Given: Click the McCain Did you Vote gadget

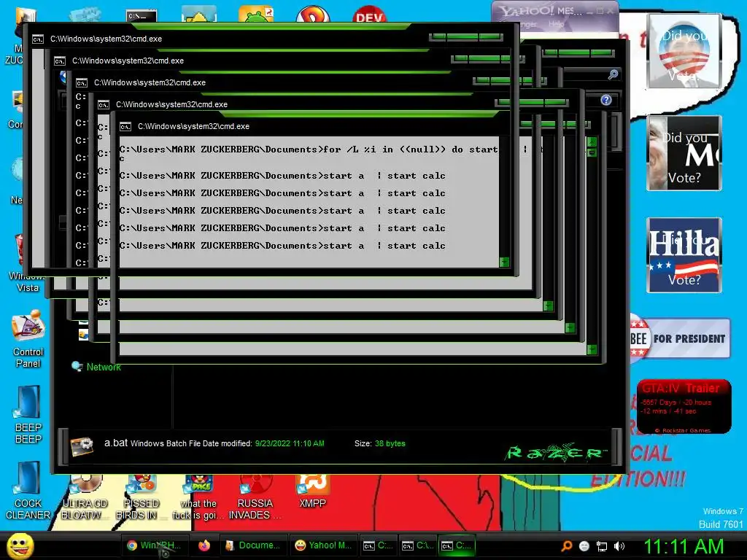Looking at the screenshot, I should click(684, 153).
